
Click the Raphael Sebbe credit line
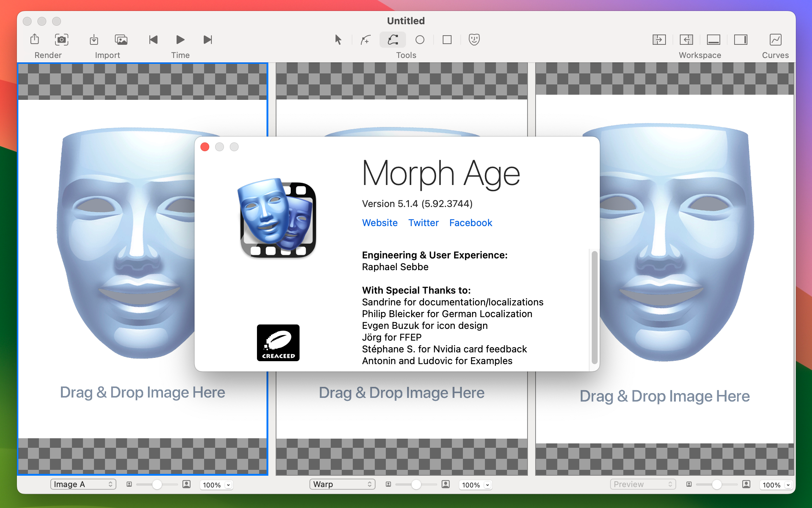click(395, 267)
